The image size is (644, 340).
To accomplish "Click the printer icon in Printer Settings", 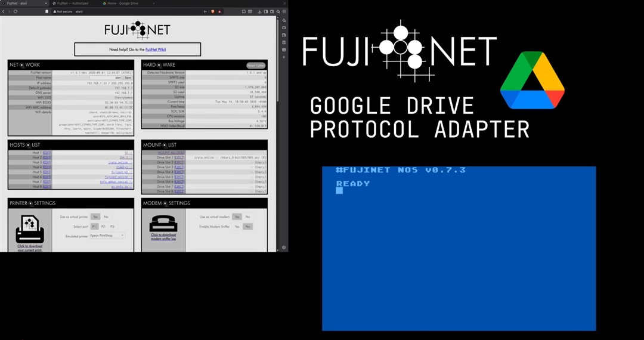I will 30,230.
